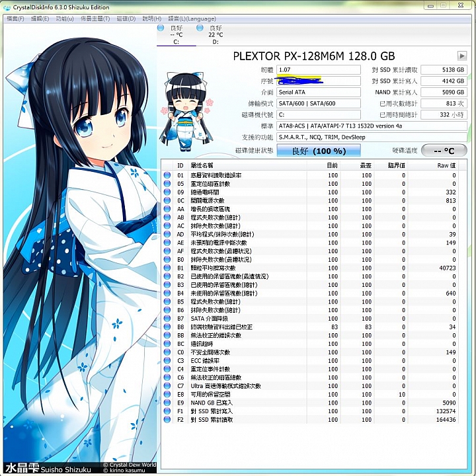Open the 磁碟(D) menu
This screenshot has width=476, height=476.
click(x=126, y=19)
